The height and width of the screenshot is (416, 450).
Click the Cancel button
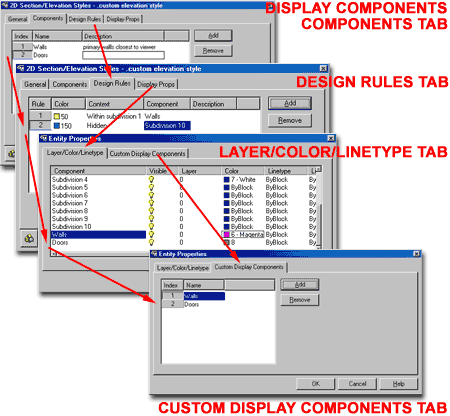click(x=357, y=384)
